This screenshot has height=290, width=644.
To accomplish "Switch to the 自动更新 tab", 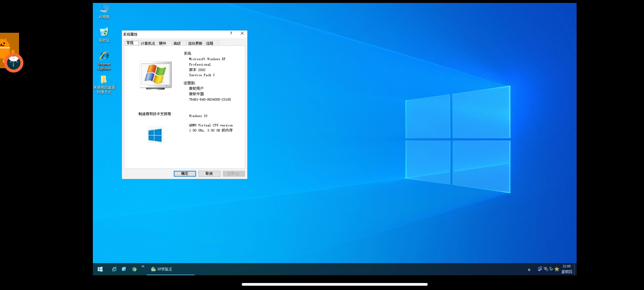I will click(195, 43).
